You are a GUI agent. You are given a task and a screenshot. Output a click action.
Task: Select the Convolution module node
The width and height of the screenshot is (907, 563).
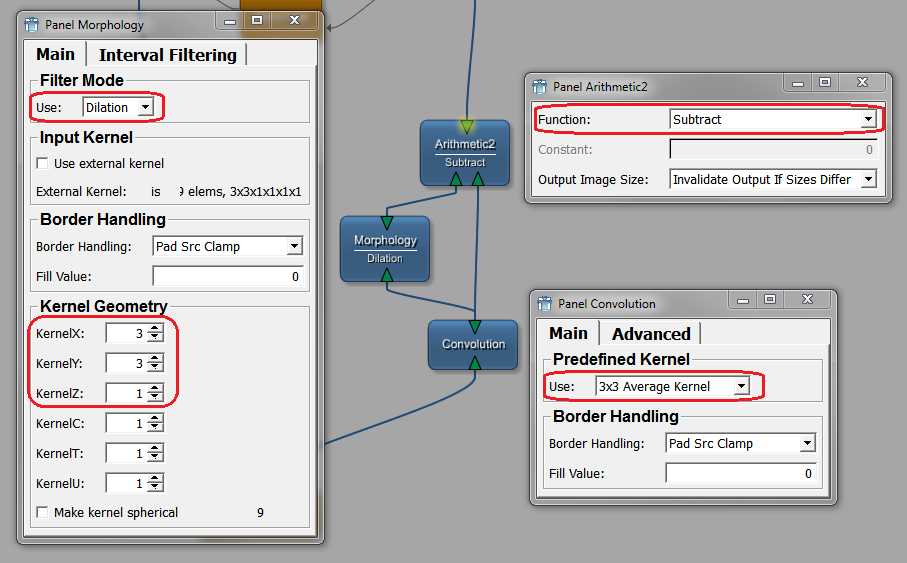pos(473,344)
